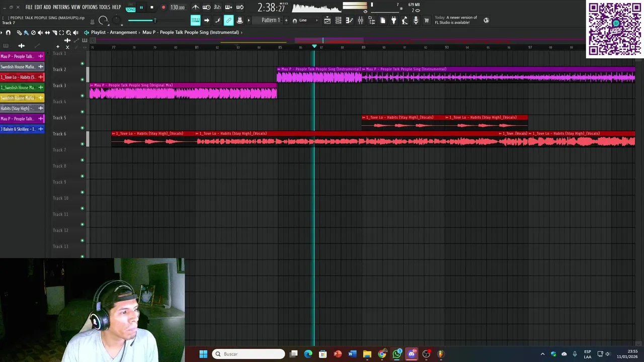Select the J Balvin & Skrillex clip item

(22, 129)
